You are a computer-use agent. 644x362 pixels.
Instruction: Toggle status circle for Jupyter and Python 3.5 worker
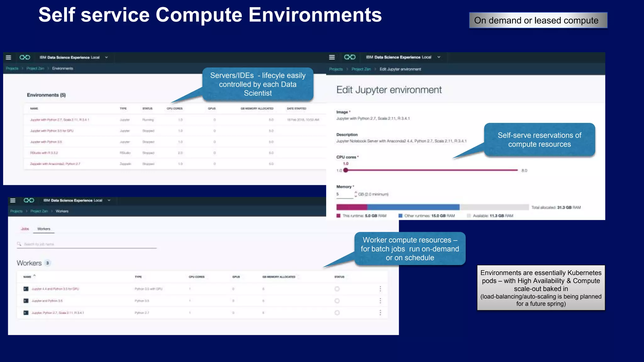coord(337,301)
